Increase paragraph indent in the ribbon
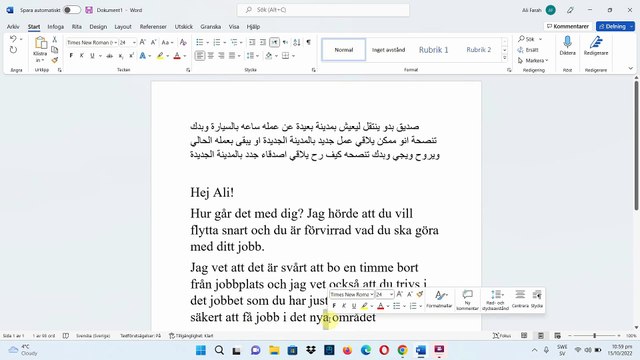 (263, 42)
